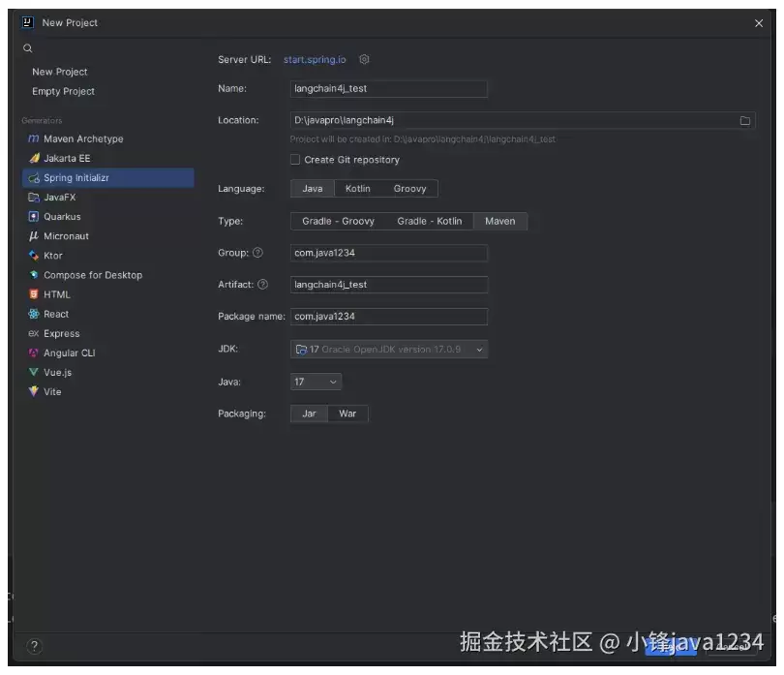The image size is (784, 675).
Task: Click the JavaFX generator icon
Action: click(x=34, y=198)
